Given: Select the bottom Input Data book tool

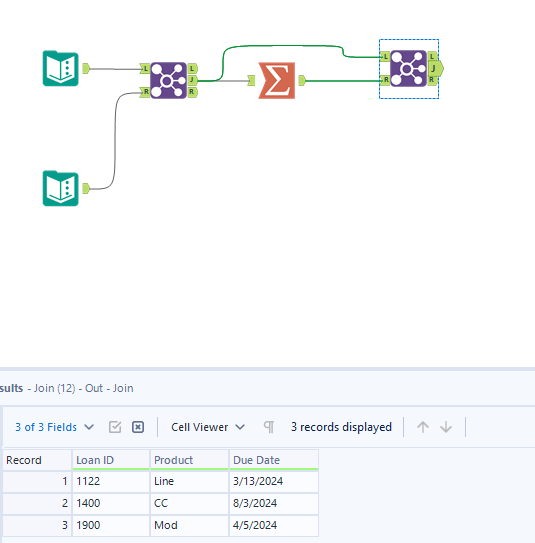Looking at the screenshot, I should tap(61, 188).
